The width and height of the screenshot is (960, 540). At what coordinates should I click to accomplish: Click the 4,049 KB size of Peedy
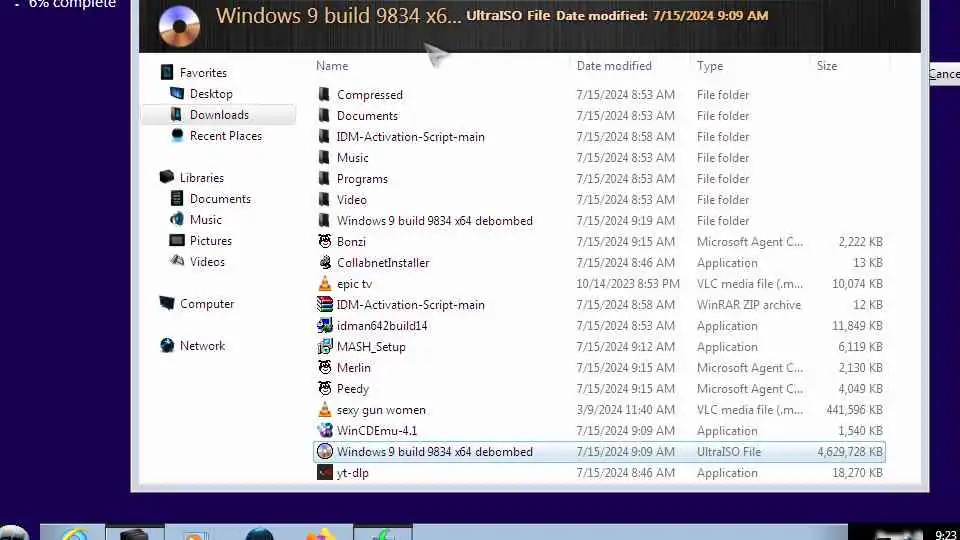[860, 389]
